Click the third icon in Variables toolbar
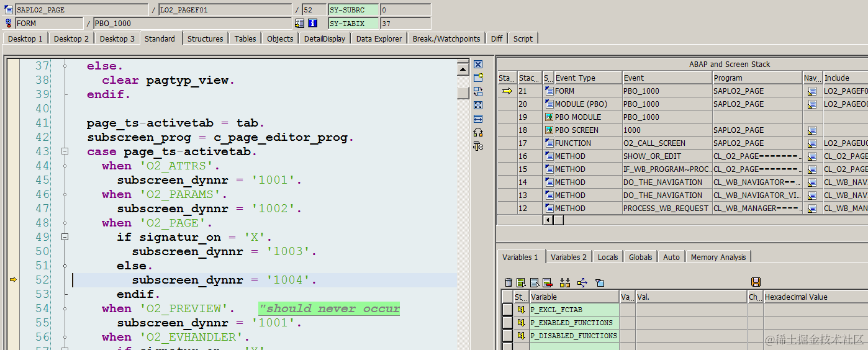Viewport: 868px width, 350px height. [534, 282]
